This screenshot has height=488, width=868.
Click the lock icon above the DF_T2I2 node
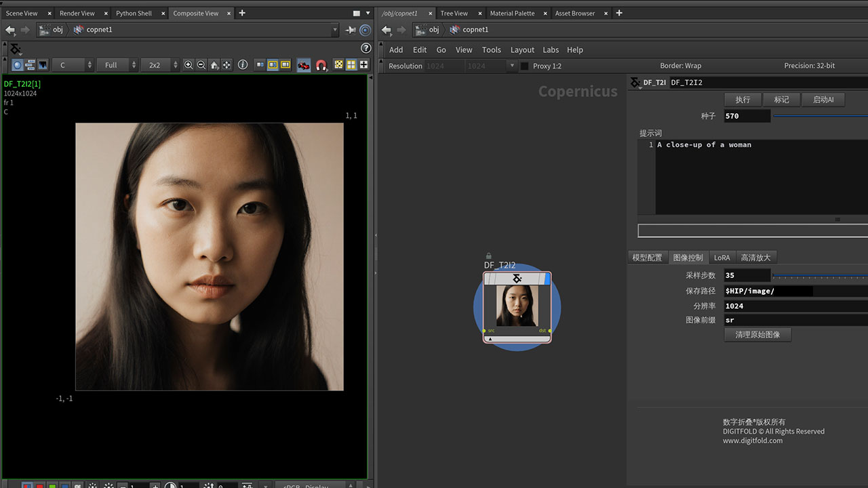pos(489,256)
